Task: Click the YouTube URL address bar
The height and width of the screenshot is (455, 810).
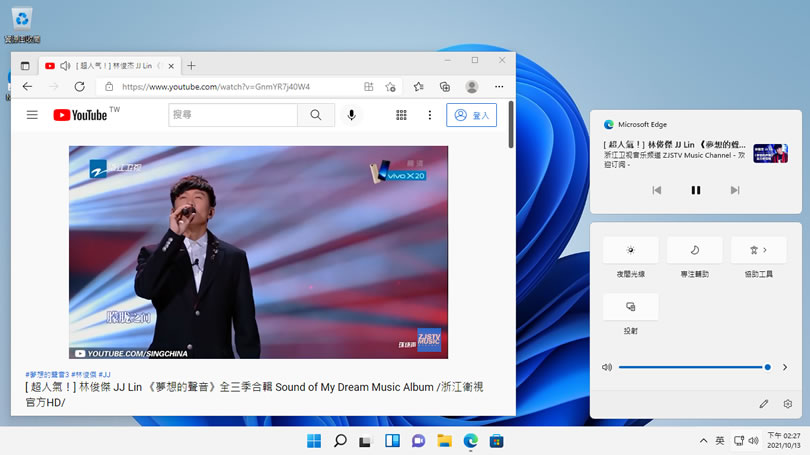Action: (x=216, y=87)
